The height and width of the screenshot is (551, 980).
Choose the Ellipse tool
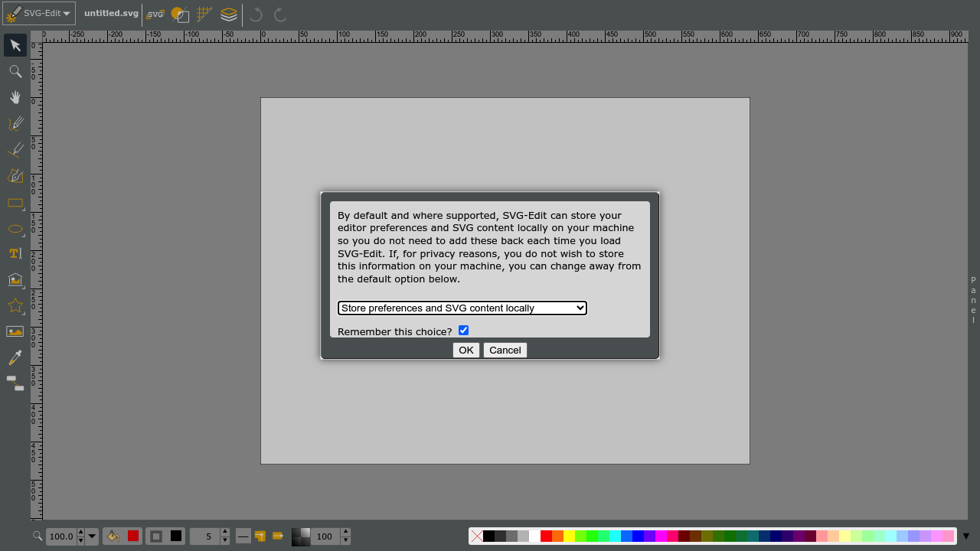pyautogui.click(x=15, y=229)
